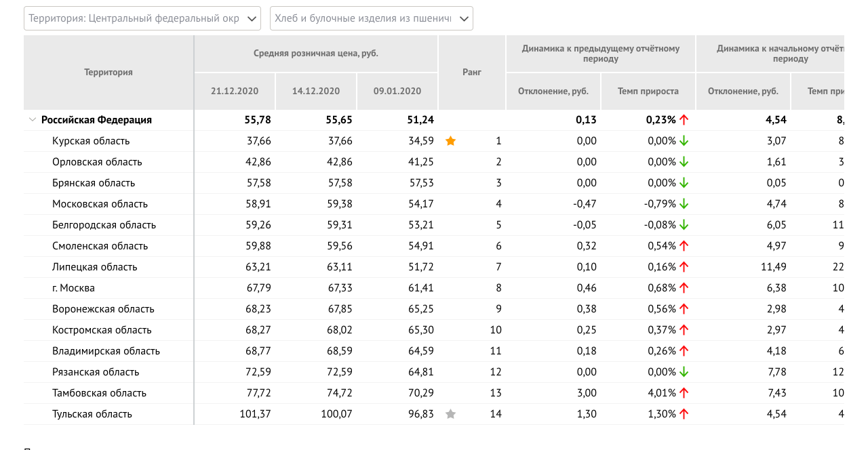Click the 21.12.2020 date column header
Image resolution: width=868 pixels, height=450 pixels.
pos(235,91)
